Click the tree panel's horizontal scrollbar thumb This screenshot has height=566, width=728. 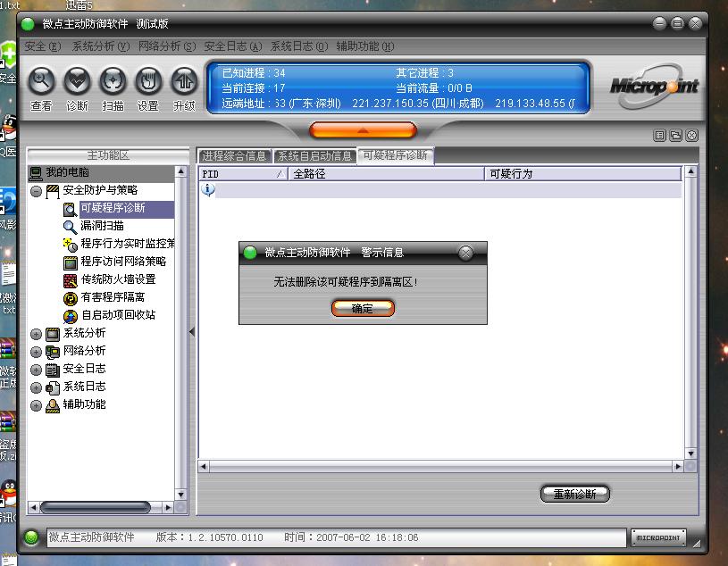tap(96, 508)
